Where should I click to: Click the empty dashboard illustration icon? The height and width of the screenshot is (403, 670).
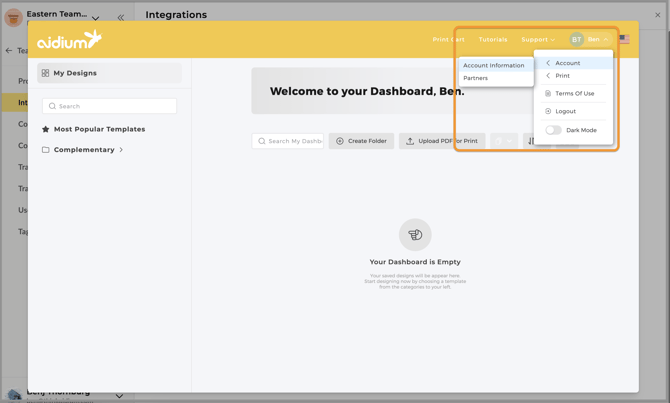(x=415, y=235)
